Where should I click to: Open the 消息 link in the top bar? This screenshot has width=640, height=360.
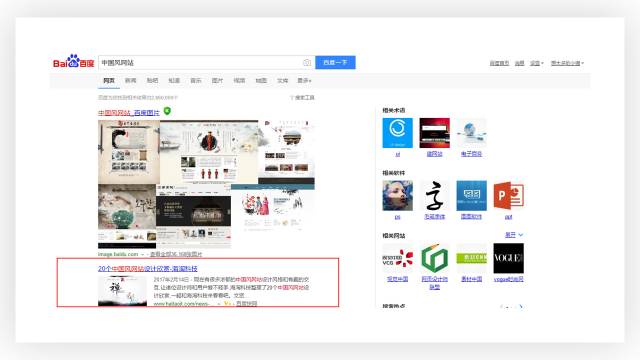(x=519, y=63)
